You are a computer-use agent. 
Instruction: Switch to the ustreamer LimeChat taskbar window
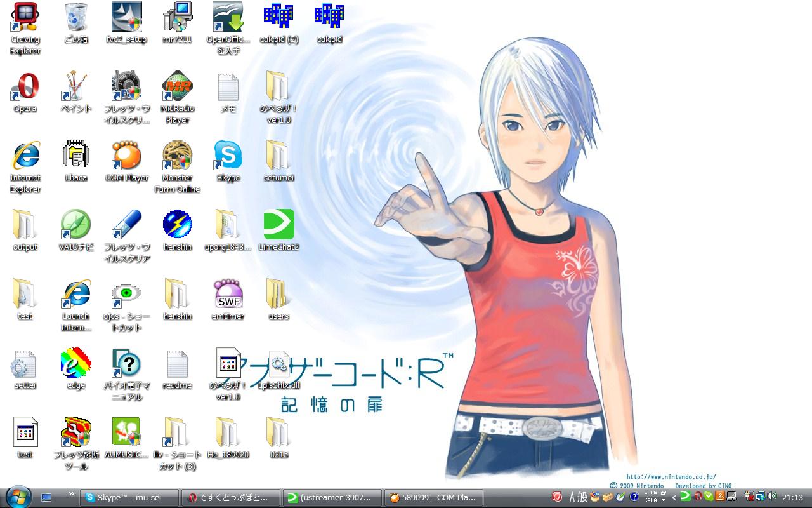coord(332,498)
